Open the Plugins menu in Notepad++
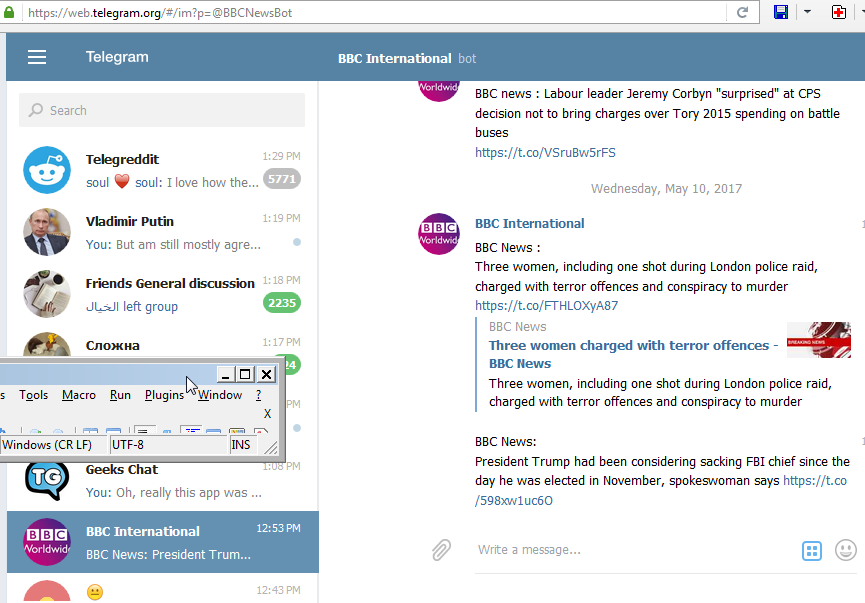The width and height of the screenshot is (865, 603). [x=164, y=395]
